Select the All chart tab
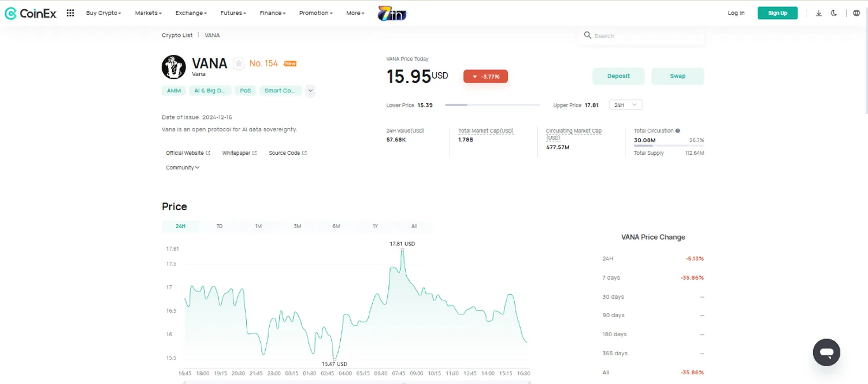 click(414, 226)
